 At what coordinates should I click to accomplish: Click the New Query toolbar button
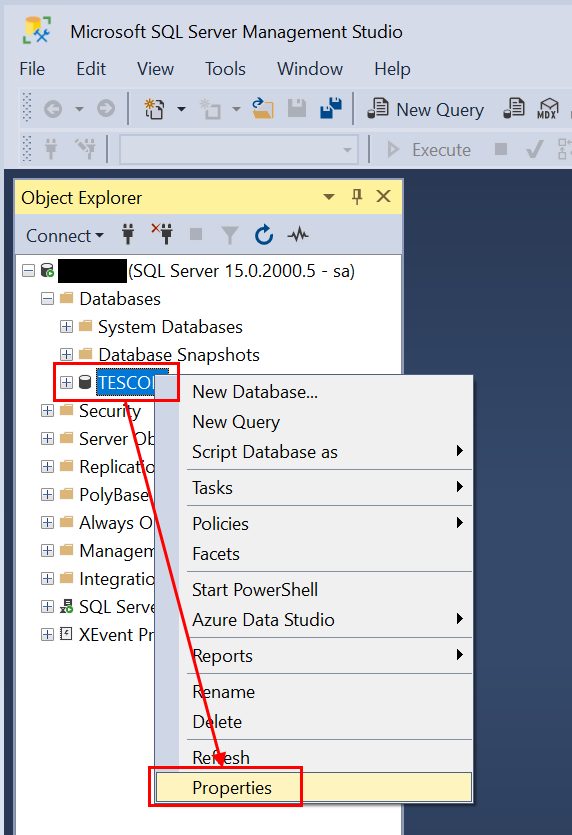tap(426, 109)
